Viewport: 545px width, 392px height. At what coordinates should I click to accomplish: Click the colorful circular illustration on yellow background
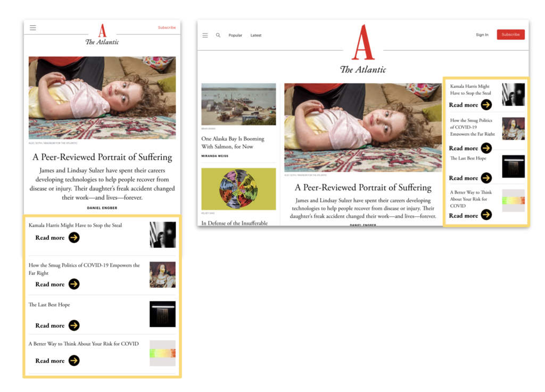[238, 189]
